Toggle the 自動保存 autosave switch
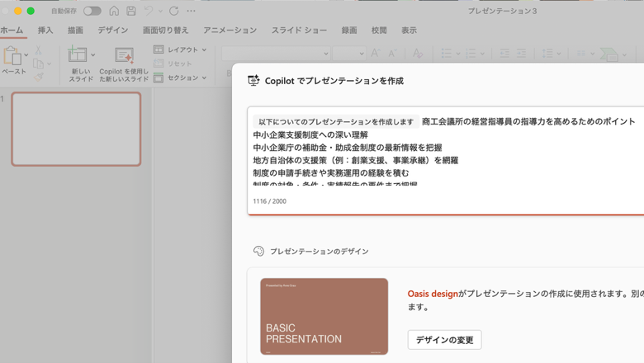Image resolution: width=644 pixels, height=363 pixels. [92, 11]
